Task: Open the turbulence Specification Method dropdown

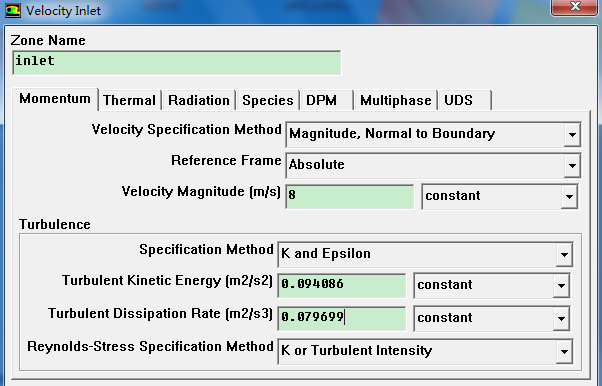Action: click(425, 254)
